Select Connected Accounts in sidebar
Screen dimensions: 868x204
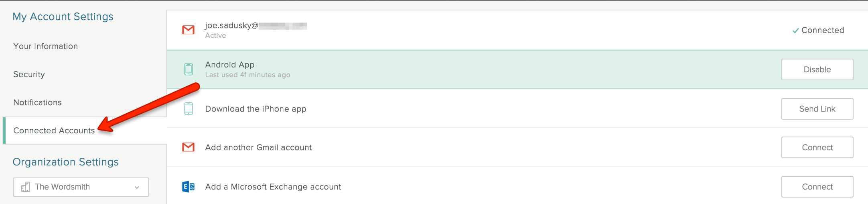click(54, 131)
